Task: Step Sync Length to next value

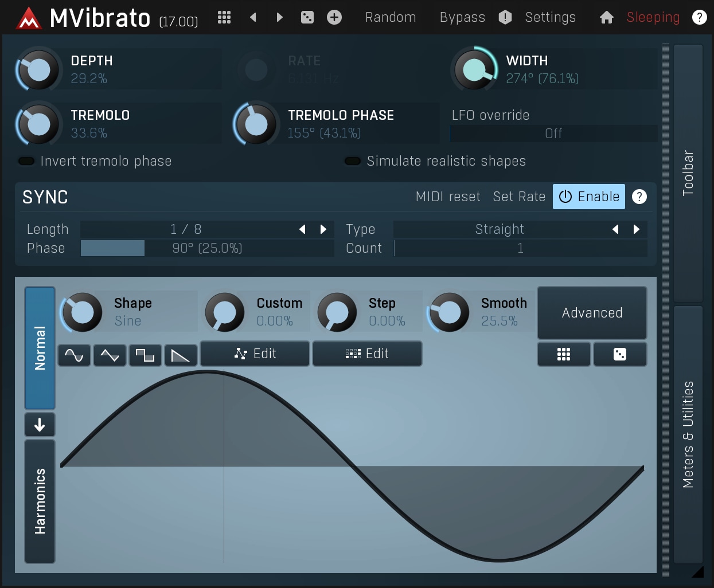Action: pyautogui.click(x=323, y=229)
